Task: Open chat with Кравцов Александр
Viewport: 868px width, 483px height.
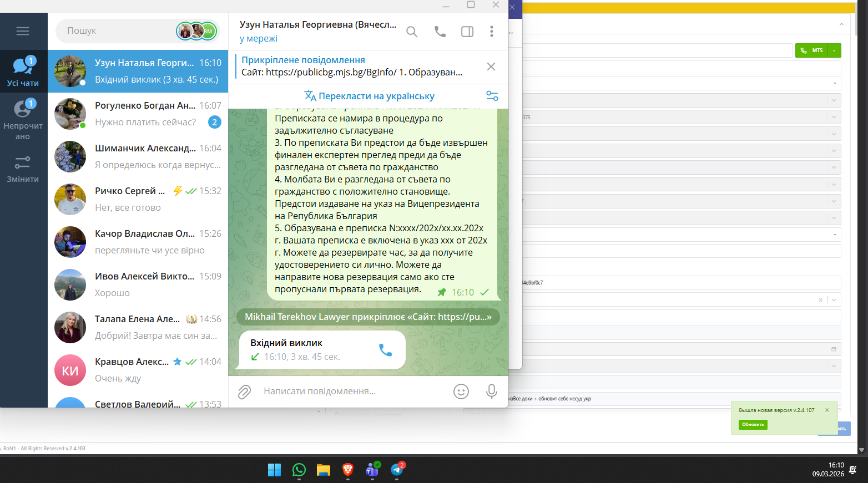Action: coord(138,370)
